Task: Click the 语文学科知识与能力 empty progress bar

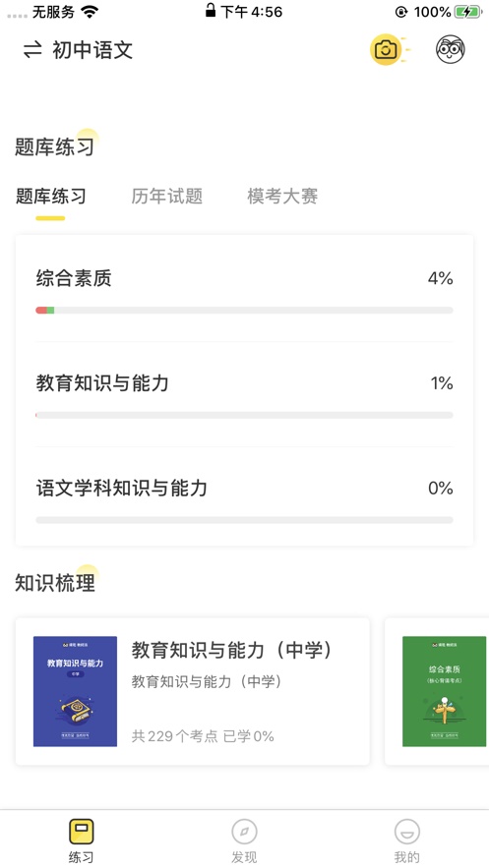Action: coord(244,520)
